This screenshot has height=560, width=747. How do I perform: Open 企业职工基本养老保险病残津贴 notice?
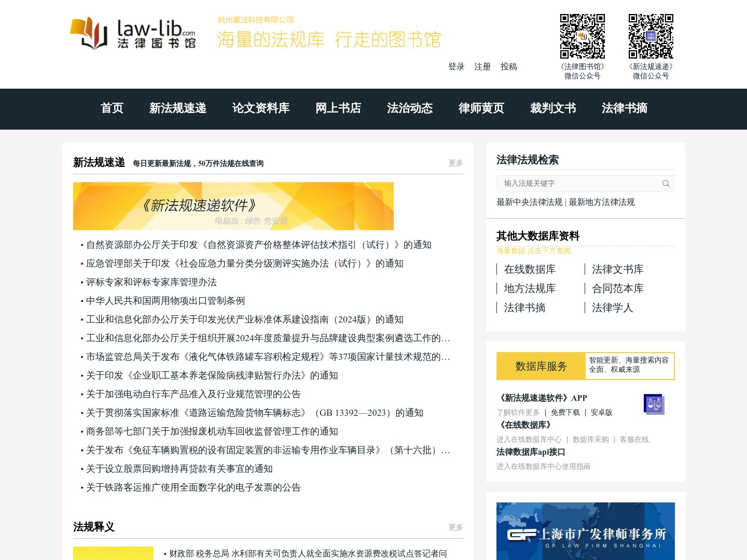pyautogui.click(x=212, y=376)
